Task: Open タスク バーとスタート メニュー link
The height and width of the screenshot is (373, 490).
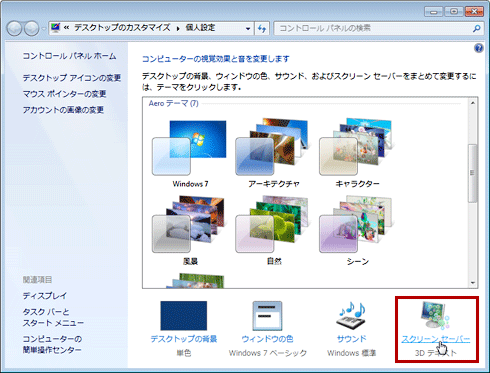Action: tap(53, 317)
